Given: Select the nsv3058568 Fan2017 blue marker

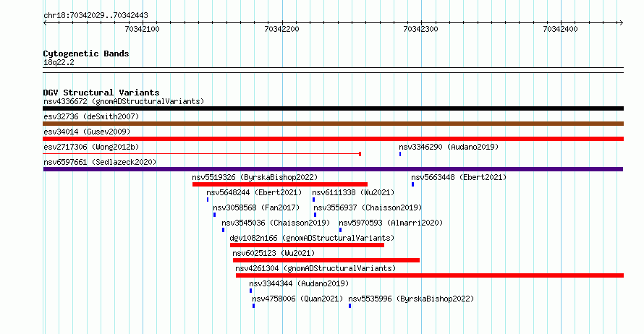Looking at the screenshot, I should pos(214,215).
